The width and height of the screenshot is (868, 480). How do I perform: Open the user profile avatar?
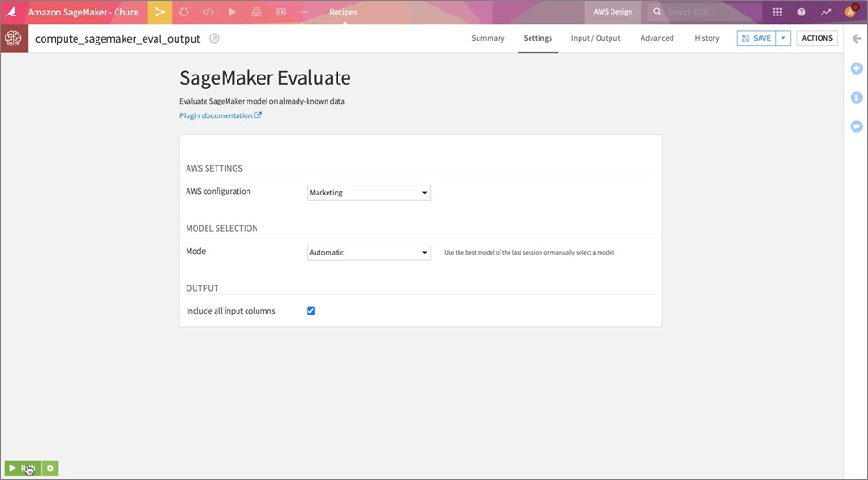[851, 12]
